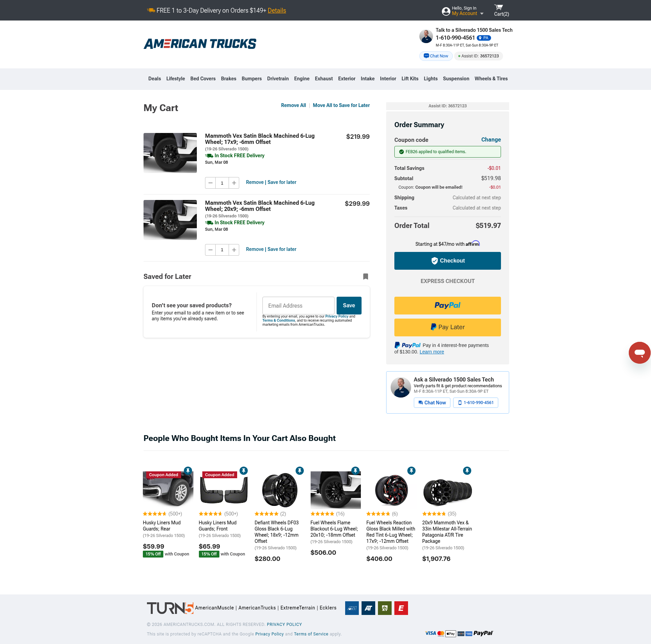Pin the 20x9 Mammoth Vex tire package
651x644 pixels.
[x=467, y=471]
